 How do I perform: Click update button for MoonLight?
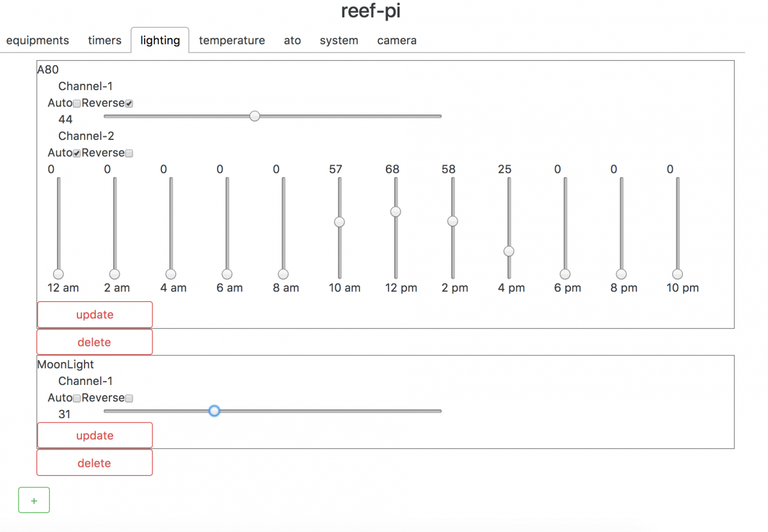click(95, 435)
